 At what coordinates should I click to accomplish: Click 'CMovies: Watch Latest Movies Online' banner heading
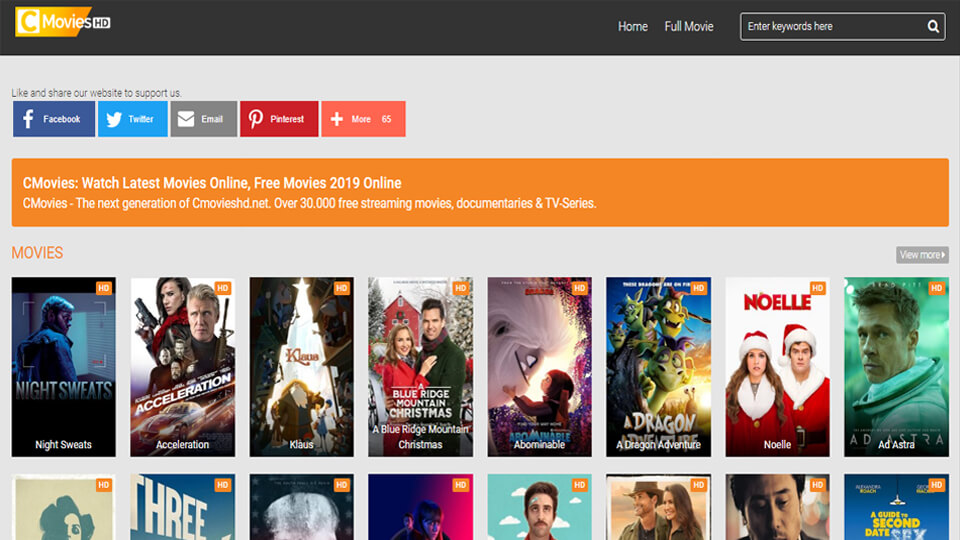[212, 183]
